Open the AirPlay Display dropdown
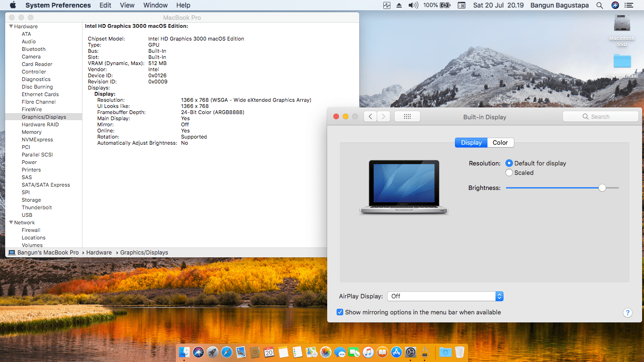 click(446, 296)
